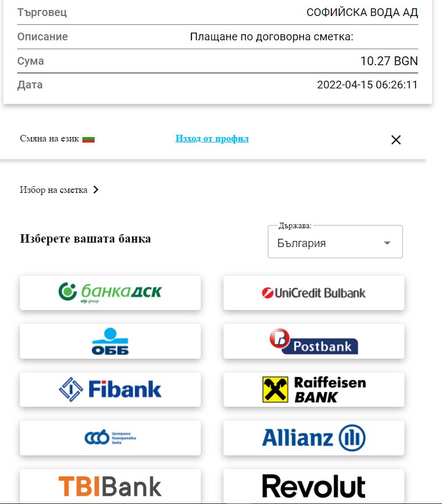Expand the Избор на сметка chevron
This screenshot has height=504, width=442.
point(96,190)
